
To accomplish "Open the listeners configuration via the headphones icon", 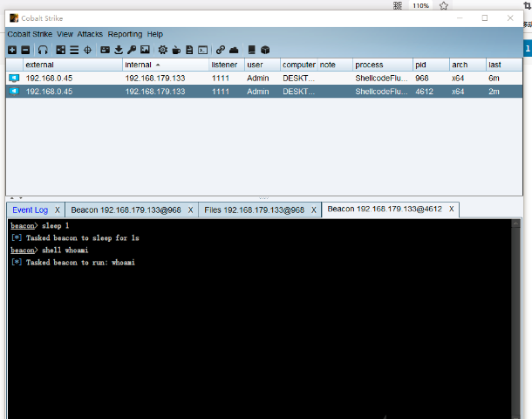I will coord(43,50).
